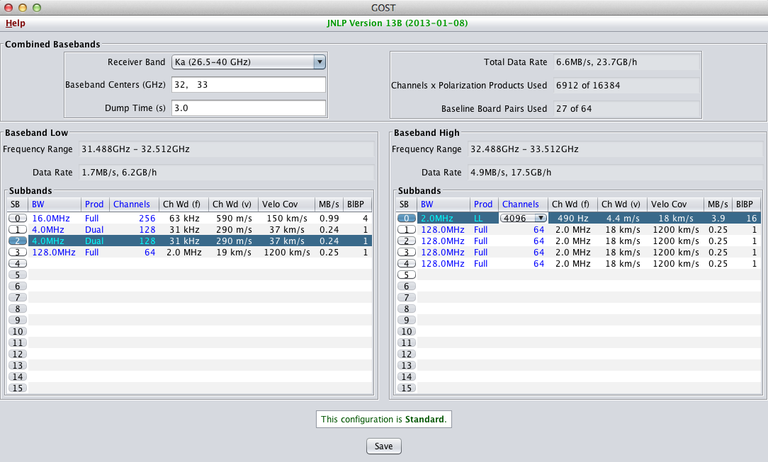The image size is (768, 462).
Task: Toggle subband 3 button in Baseband Low
Action: [15, 253]
